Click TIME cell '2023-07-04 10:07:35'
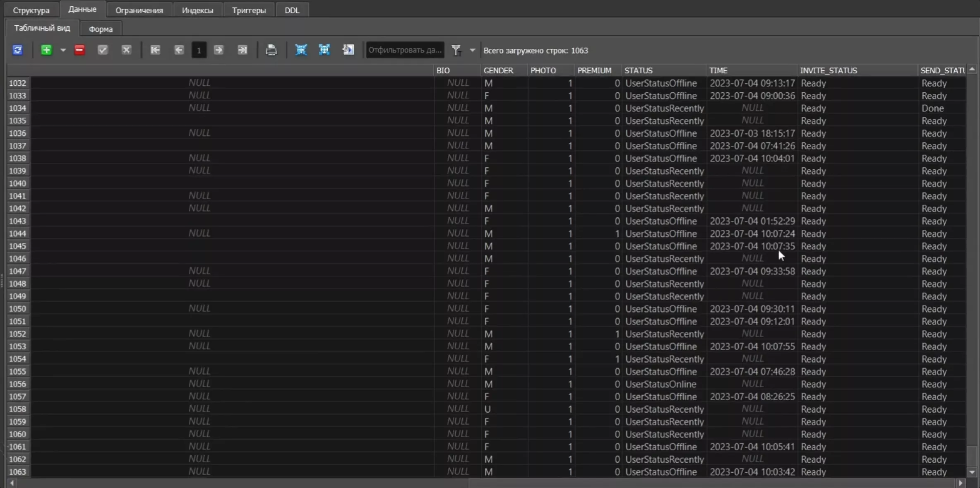980x488 pixels. tap(752, 246)
